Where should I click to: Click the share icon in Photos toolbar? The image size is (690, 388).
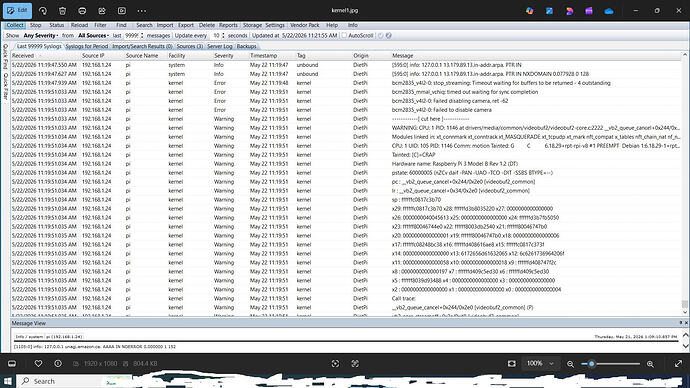102,11
